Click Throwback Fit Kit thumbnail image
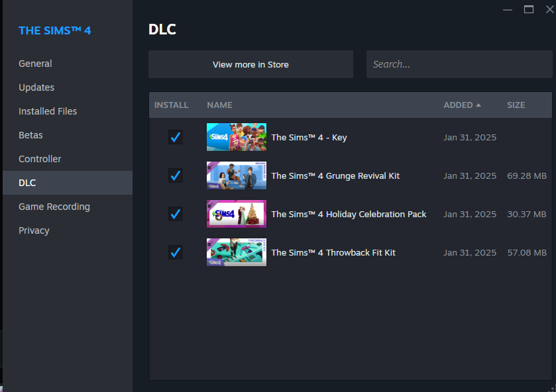This screenshot has width=556, height=392. (x=237, y=252)
